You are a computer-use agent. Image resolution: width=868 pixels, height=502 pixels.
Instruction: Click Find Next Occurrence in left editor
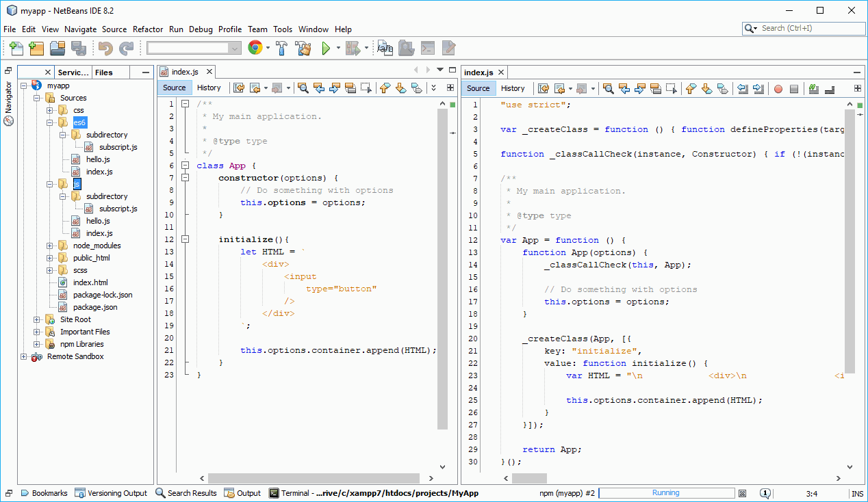coord(334,88)
